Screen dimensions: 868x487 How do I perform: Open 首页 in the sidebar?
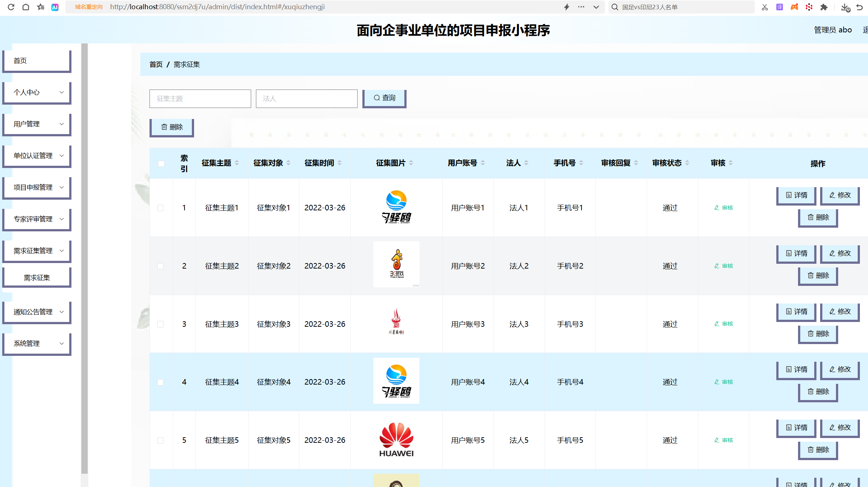37,61
